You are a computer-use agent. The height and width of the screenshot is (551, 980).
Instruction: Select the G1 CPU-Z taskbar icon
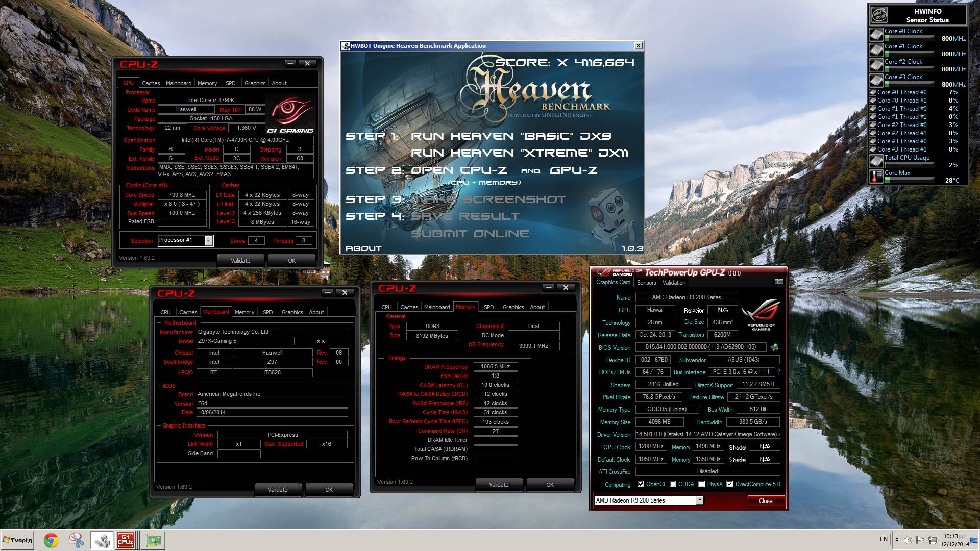click(x=126, y=540)
